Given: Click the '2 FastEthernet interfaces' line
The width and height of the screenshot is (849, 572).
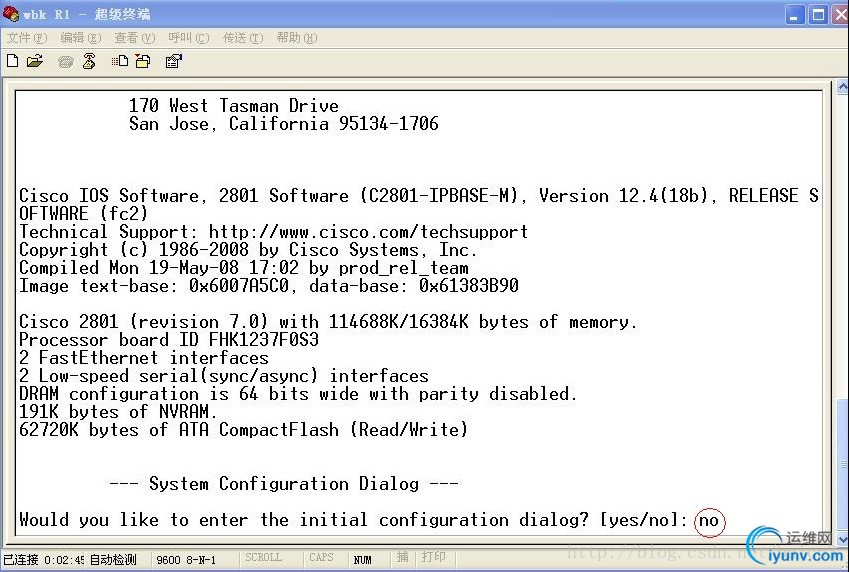Looking at the screenshot, I should coord(144,358).
